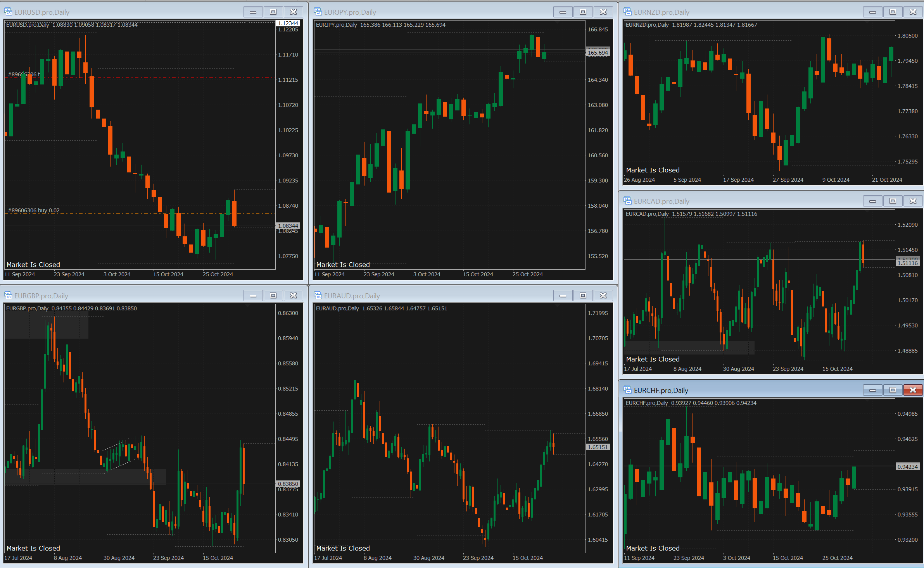Maximize the EURAUD.pro chart window
The width and height of the screenshot is (924, 568).
583,296
